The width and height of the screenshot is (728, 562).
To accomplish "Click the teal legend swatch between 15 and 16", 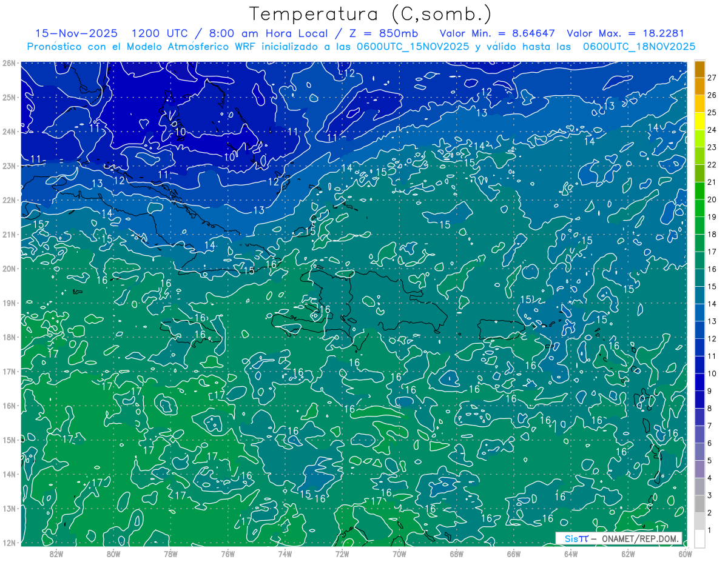I will [700, 277].
